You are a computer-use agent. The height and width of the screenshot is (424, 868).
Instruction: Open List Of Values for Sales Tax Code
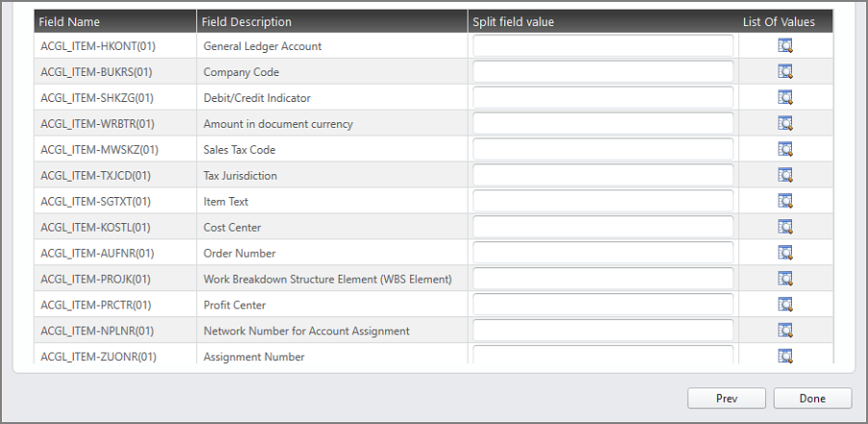tap(785, 149)
